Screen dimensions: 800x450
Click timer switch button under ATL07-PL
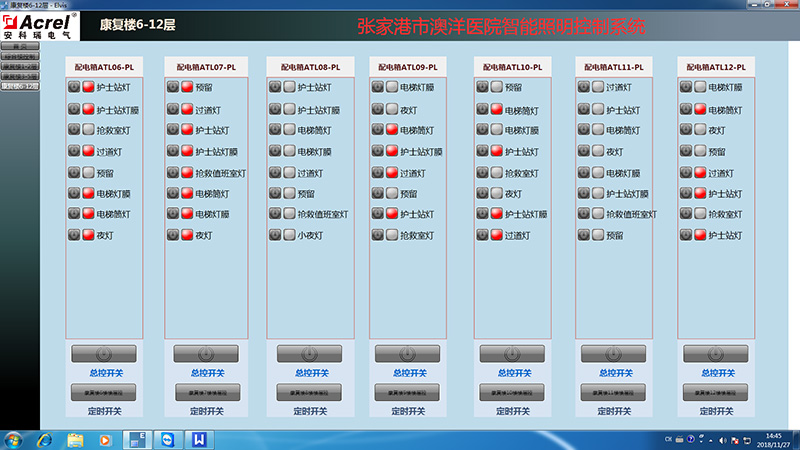coord(197,391)
